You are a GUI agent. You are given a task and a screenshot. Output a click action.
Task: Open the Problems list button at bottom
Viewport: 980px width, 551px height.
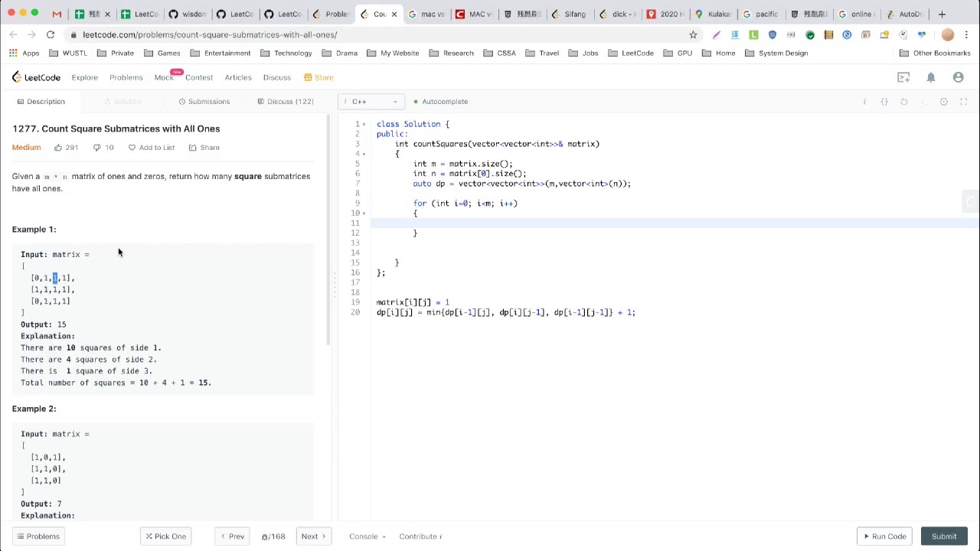pos(38,536)
